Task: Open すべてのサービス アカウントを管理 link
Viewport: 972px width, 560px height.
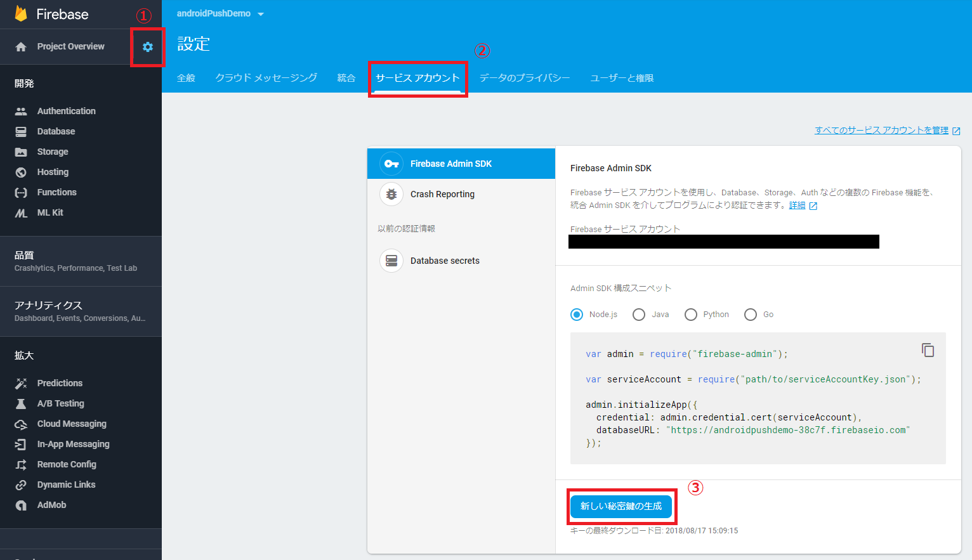Action: click(x=881, y=130)
